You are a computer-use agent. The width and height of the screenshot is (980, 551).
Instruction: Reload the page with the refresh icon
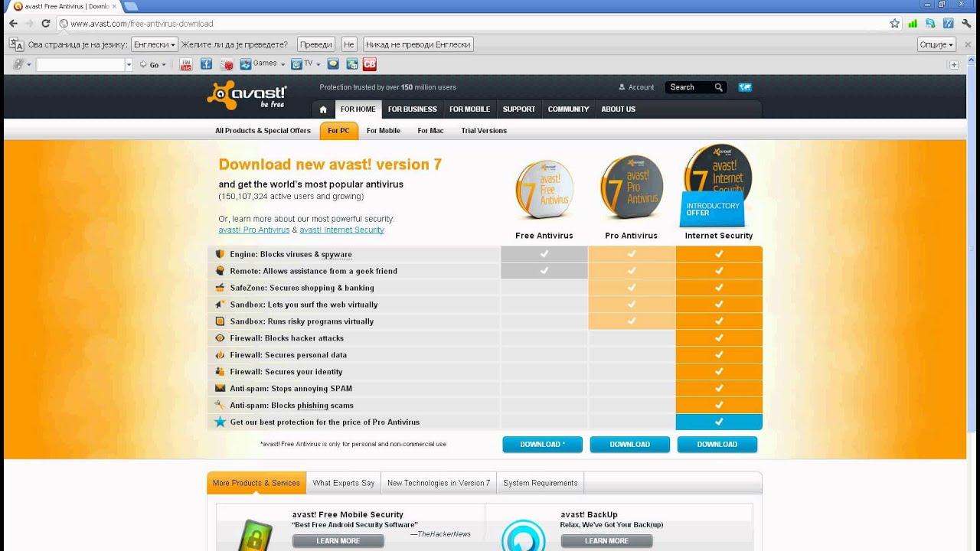coord(46,24)
